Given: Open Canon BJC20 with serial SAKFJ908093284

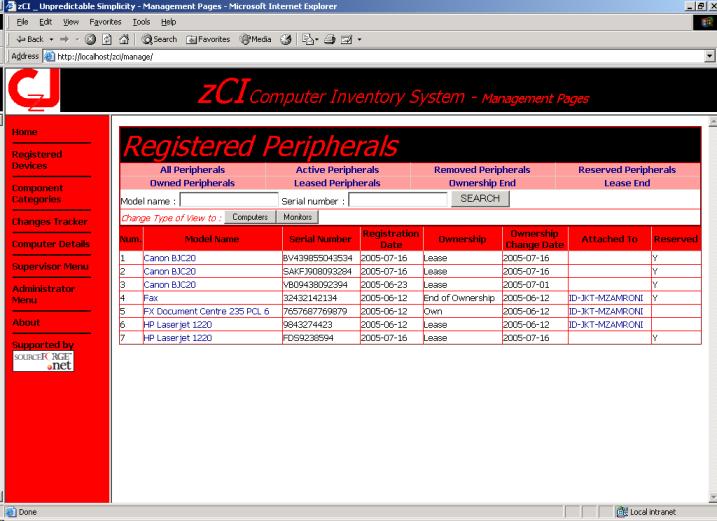Looking at the screenshot, I should [x=170, y=271].
